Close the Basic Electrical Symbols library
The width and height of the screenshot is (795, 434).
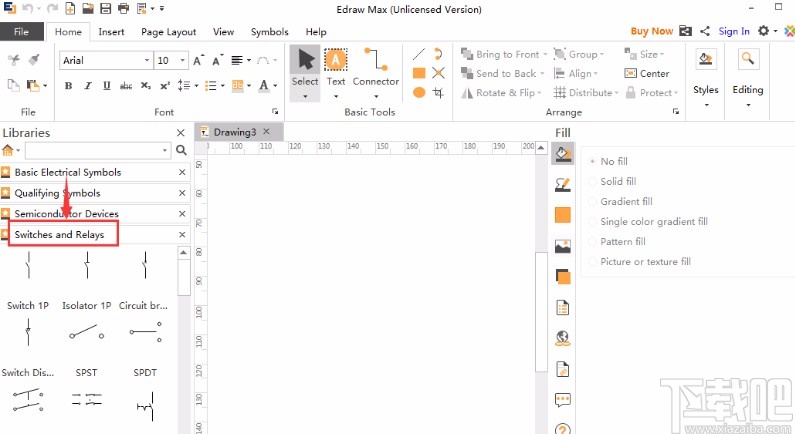[x=182, y=172]
